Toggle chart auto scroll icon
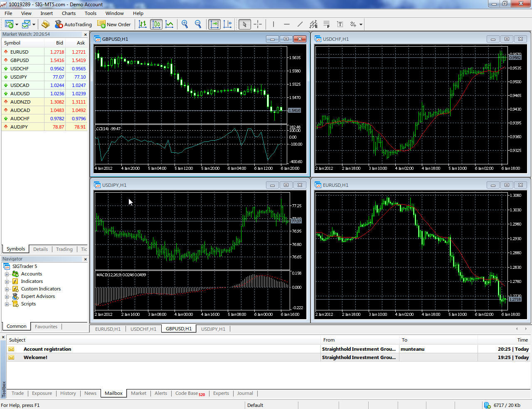This screenshot has height=409, width=532. click(214, 24)
